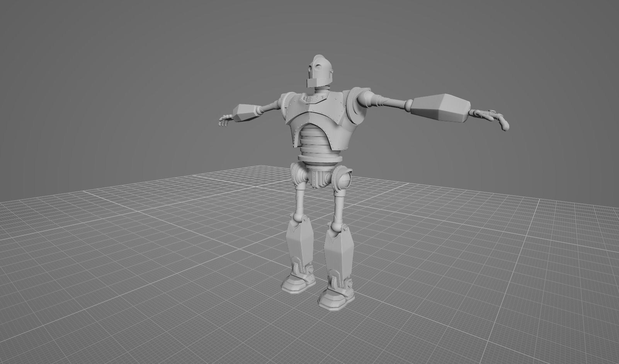619x364 pixels.
Task: Select the smaller forearm block on screen left
Action: (246, 112)
